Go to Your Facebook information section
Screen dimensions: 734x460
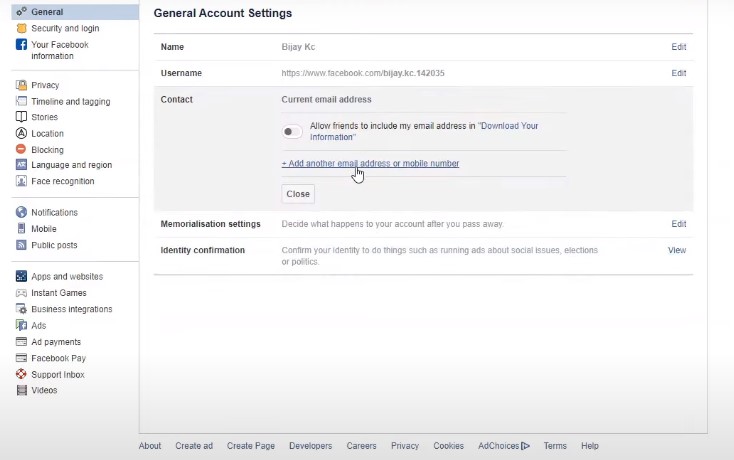(x=60, y=50)
